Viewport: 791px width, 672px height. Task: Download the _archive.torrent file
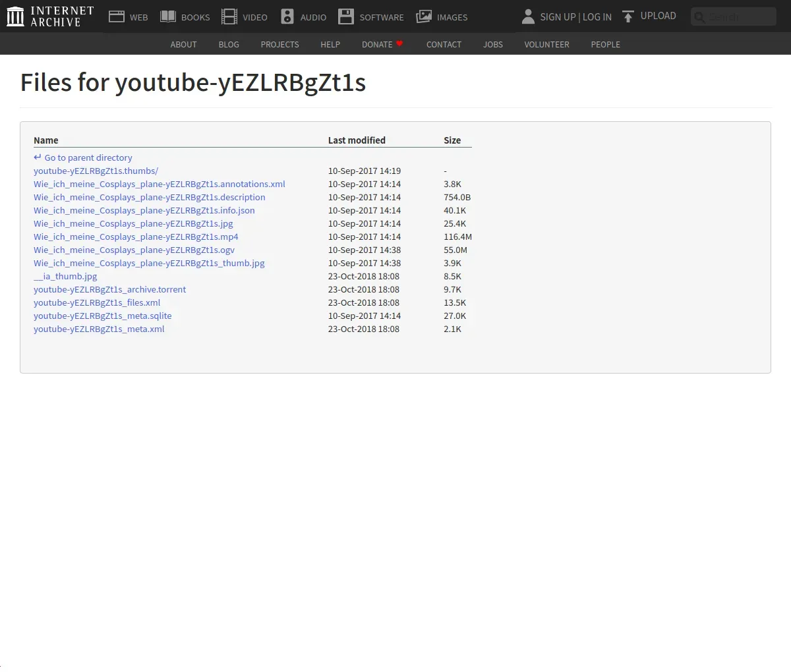109,289
